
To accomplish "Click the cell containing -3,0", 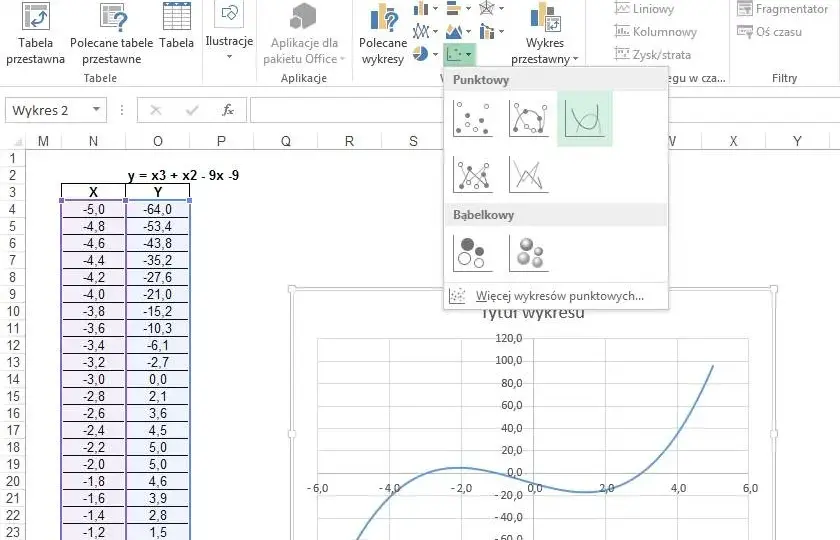I will 93,379.
